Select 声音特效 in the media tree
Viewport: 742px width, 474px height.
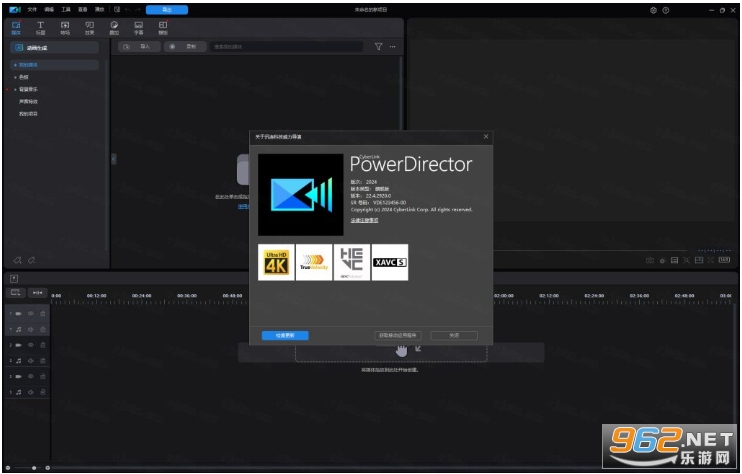click(x=28, y=102)
